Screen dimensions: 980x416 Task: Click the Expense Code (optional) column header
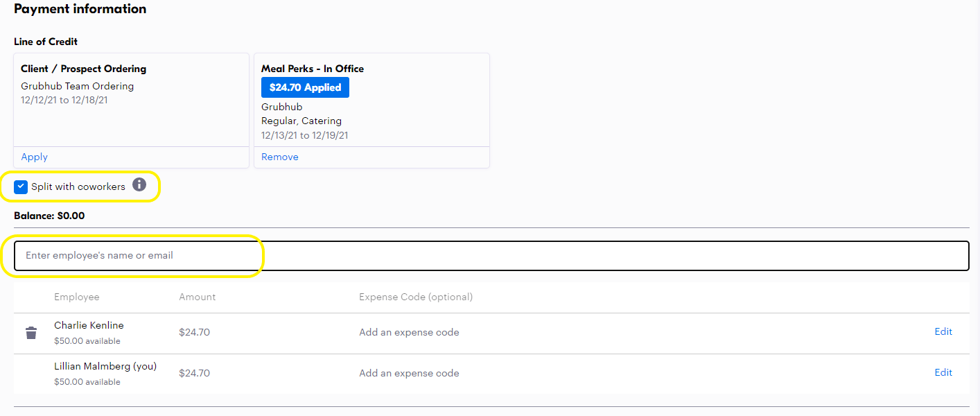click(x=415, y=297)
